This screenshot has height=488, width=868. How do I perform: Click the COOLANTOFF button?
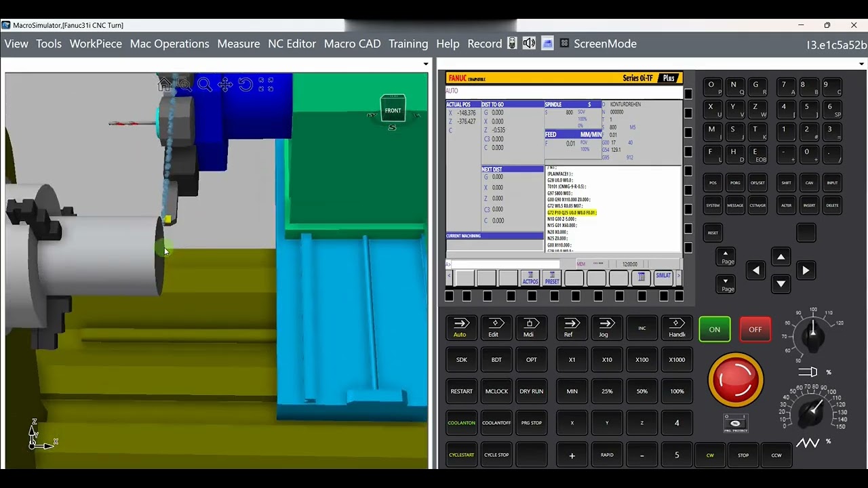[x=496, y=423]
